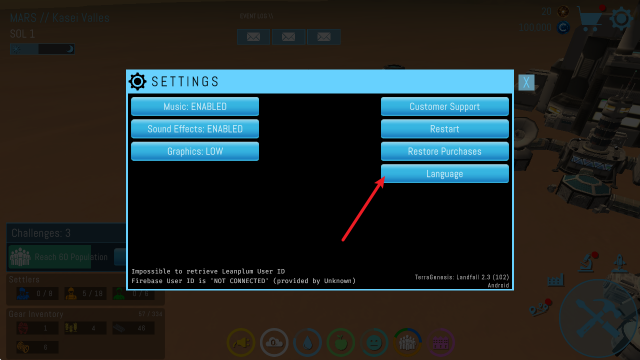Open the water droplet resource gauge

307,342
